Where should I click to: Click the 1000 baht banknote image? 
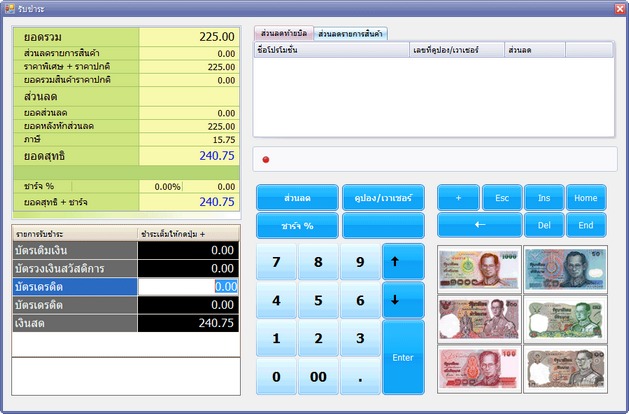[x=479, y=268]
